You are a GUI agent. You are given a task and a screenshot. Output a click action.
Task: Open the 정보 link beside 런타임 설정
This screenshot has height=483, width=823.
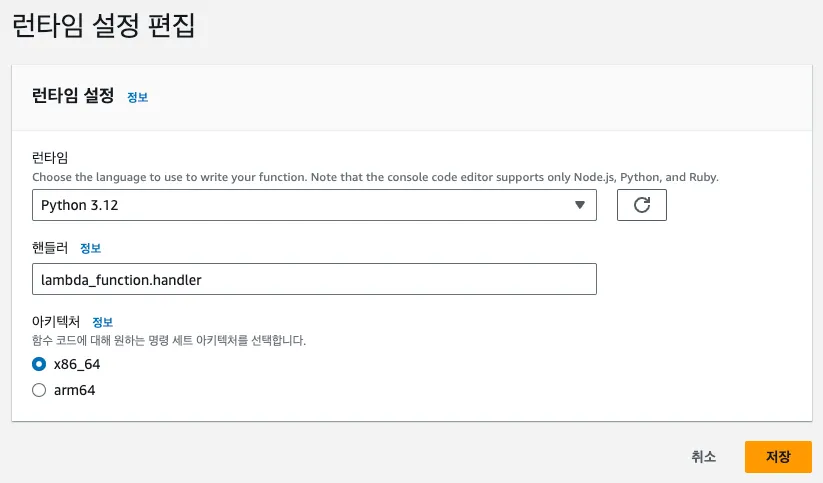coord(137,97)
